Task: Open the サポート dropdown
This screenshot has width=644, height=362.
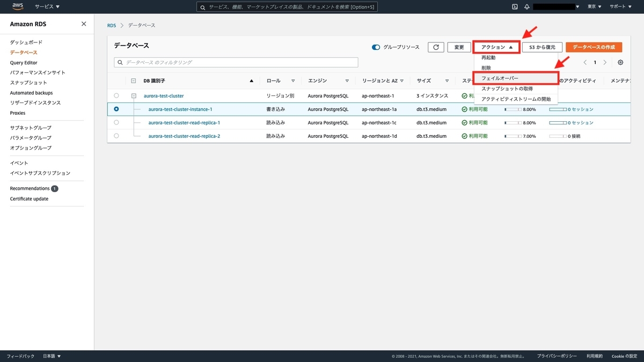Action: click(x=620, y=6)
